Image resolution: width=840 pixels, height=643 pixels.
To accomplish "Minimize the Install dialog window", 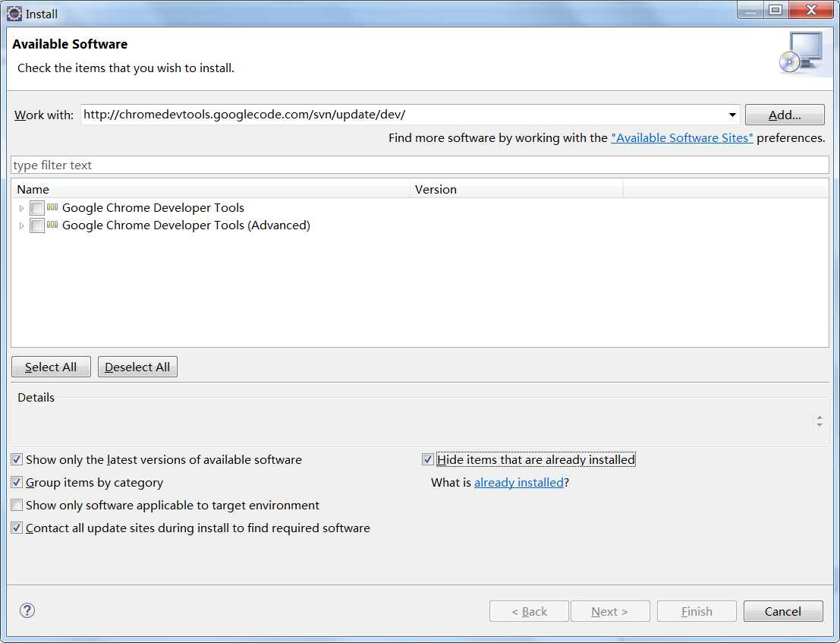I will point(750,10).
